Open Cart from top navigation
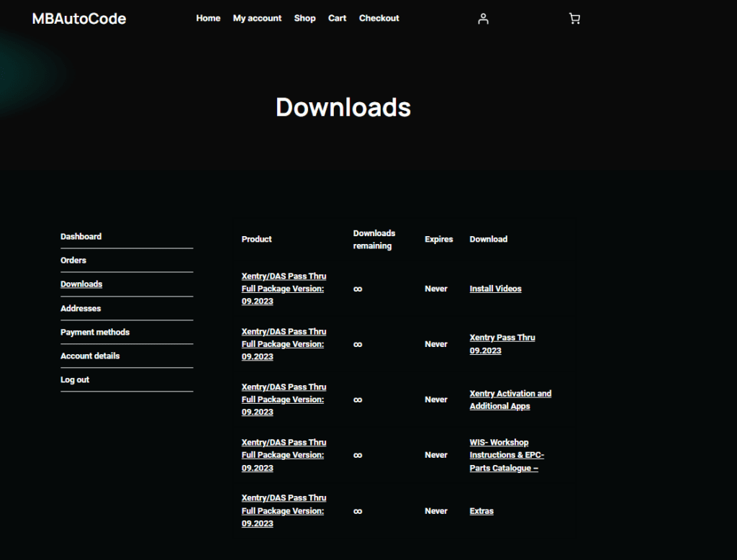 (x=337, y=18)
